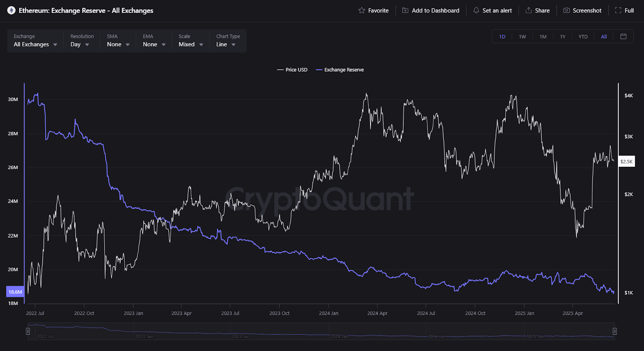Image resolution: width=644 pixels, height=351 pixels.
Task: Select the 1W time range tab
Action: coord(522,37)
